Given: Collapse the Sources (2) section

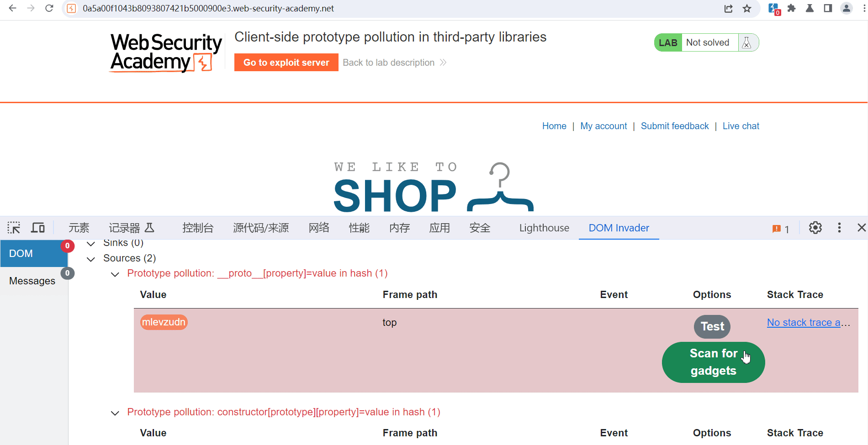Looking at the screenshot, I should click(x=91, y=259).
